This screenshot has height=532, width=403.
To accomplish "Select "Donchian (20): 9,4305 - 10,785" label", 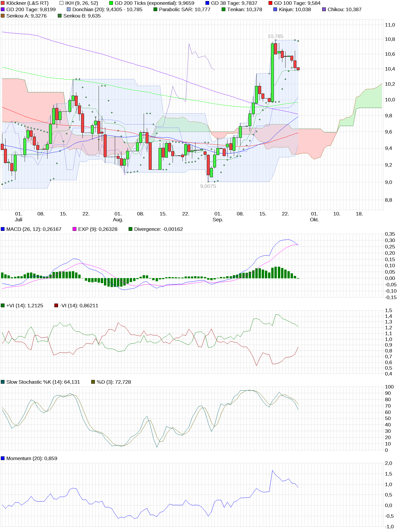I will tap(107, 10).
